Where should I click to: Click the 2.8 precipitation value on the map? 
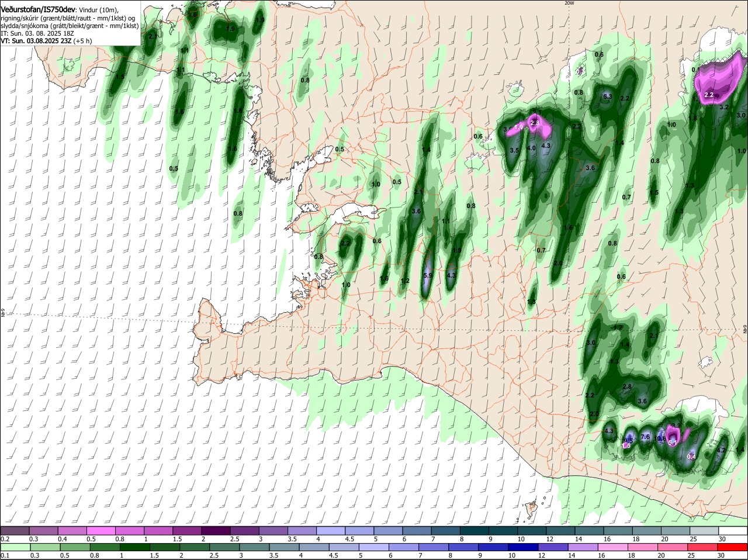[627, 387]
